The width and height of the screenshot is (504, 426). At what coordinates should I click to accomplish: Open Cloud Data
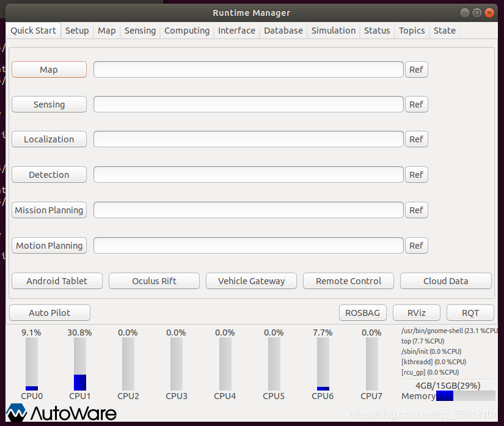[446, 281]
